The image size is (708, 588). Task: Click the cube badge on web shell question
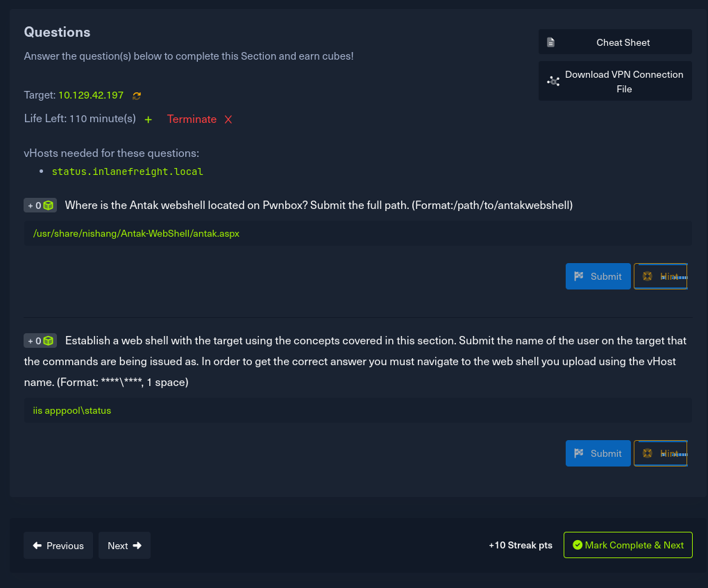click(48, 341)
